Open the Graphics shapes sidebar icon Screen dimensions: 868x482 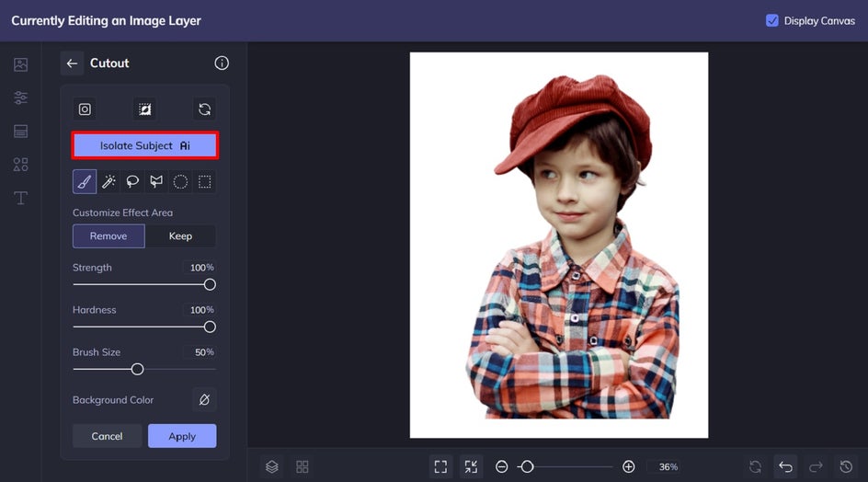click(20, 165)
